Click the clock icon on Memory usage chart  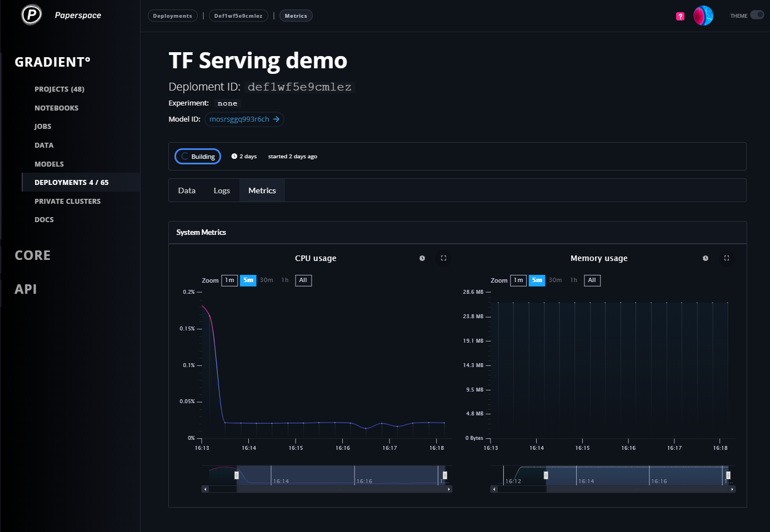click(706, 258)
